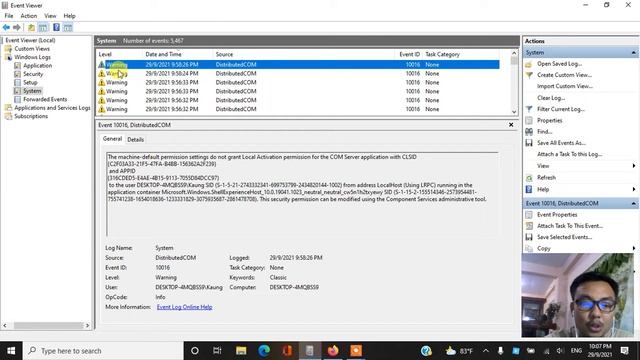The width and height of the screenshot is (640, 360).
Task: Open the Windows Start menu
Action: click(11, 351)
